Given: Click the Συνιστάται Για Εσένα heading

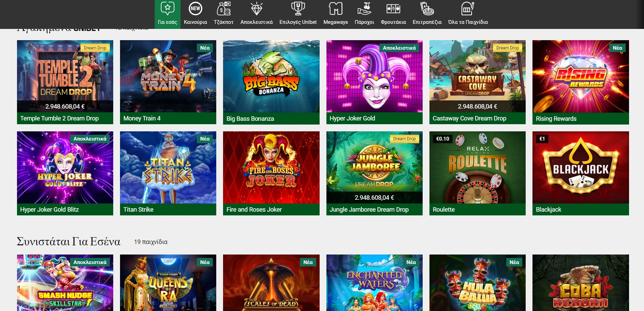Looking at the screenshot, I should pos(69,242).
